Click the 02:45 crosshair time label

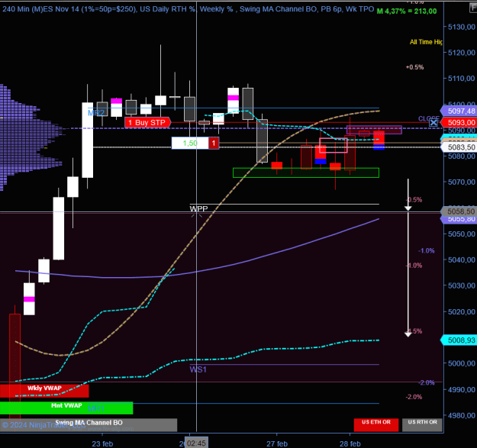196,443
